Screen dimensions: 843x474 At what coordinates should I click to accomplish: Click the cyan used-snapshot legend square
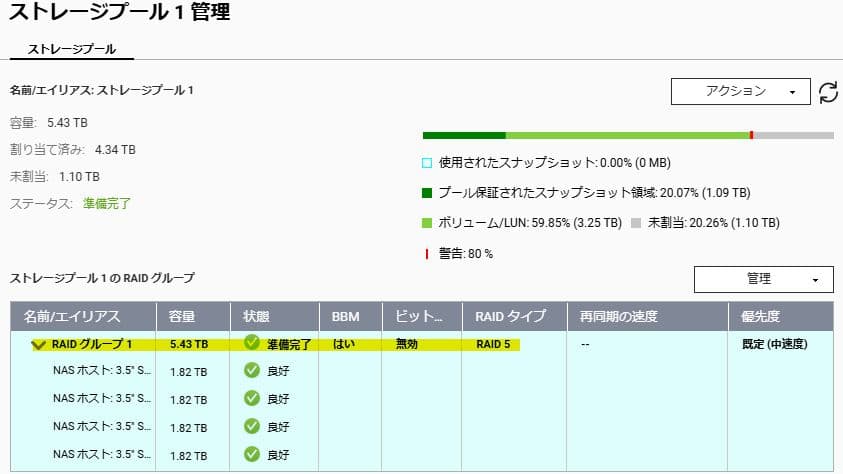point(427,162)
